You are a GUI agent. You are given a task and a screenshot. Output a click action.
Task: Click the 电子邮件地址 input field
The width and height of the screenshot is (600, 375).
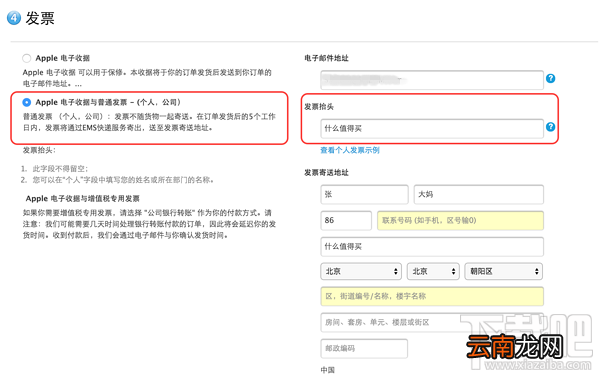[432, 80]
